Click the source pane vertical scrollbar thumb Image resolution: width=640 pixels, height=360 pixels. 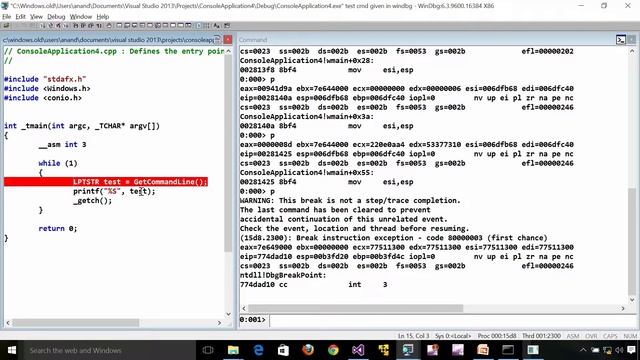(x=228, y=154)
